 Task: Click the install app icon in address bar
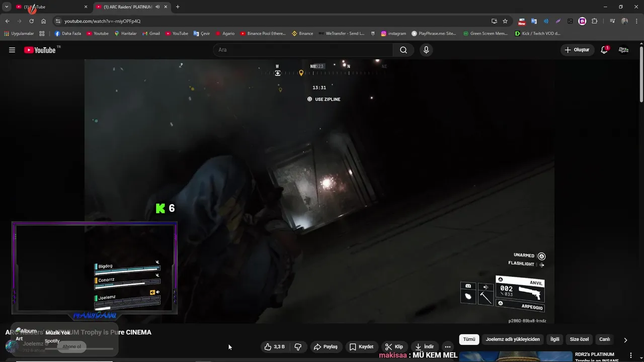[x=494, y=21]
